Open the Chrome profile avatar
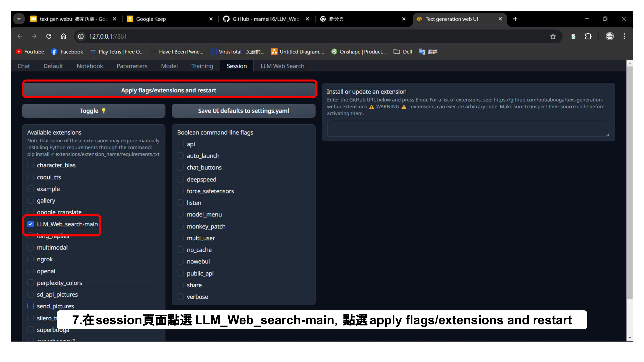 click(x=609, y=36)
